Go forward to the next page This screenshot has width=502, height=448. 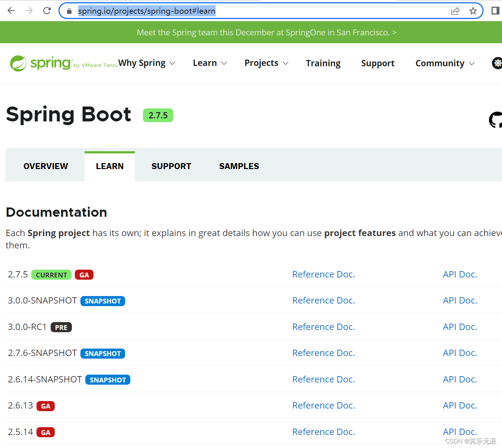tap(29, 11)
